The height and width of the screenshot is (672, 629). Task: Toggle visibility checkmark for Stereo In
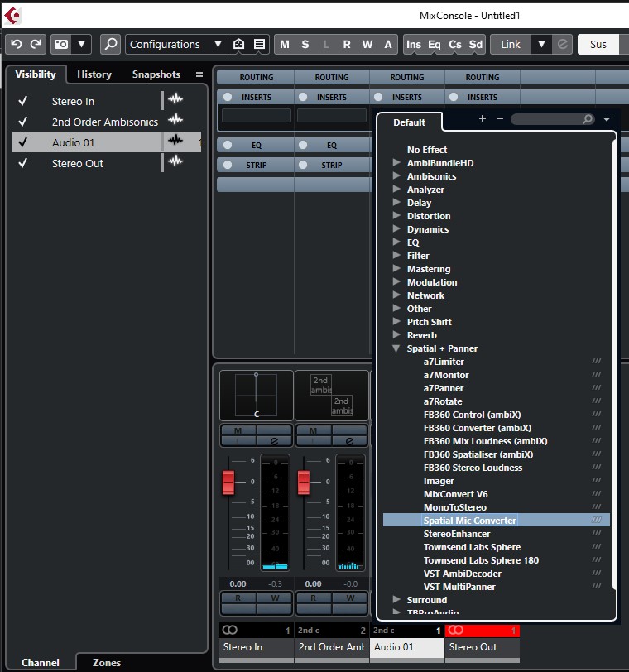[22, 101]
